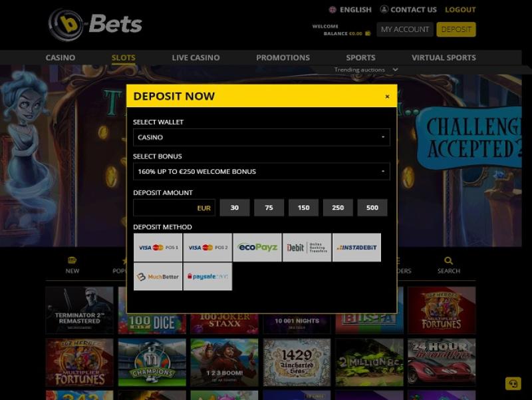Open the Promotions menu item
The height and width of the screenshot is (400, 532).
(283, 58)
